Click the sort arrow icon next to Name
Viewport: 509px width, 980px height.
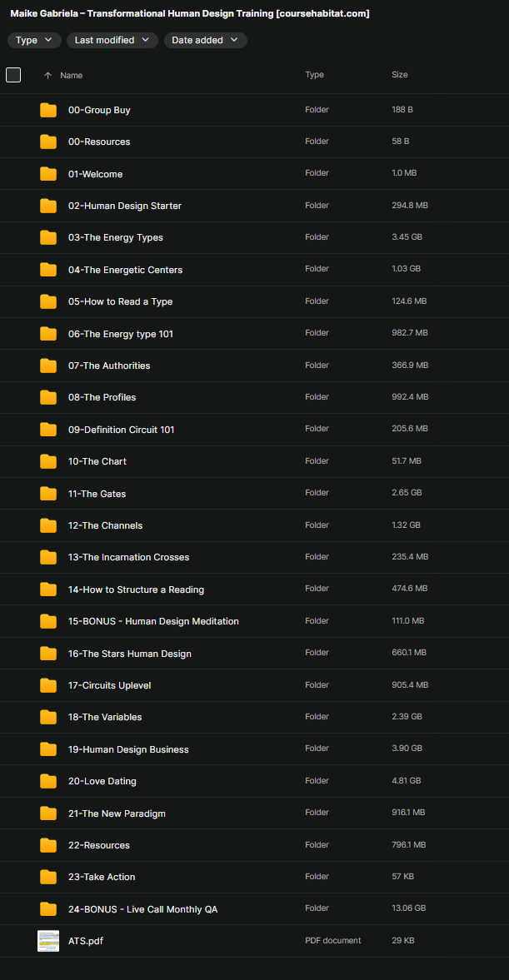click(x=47, y=76)
